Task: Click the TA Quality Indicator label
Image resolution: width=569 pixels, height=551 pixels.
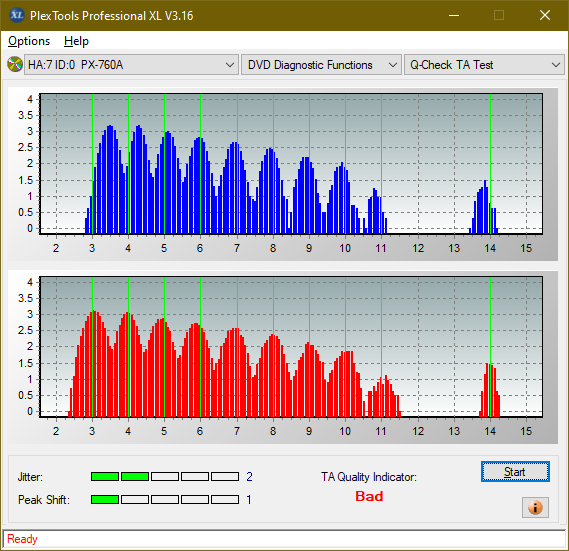Action: (x=369, y=477)
